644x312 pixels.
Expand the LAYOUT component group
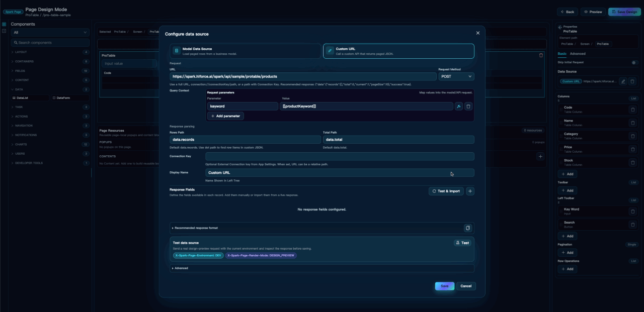pos(50,52)
